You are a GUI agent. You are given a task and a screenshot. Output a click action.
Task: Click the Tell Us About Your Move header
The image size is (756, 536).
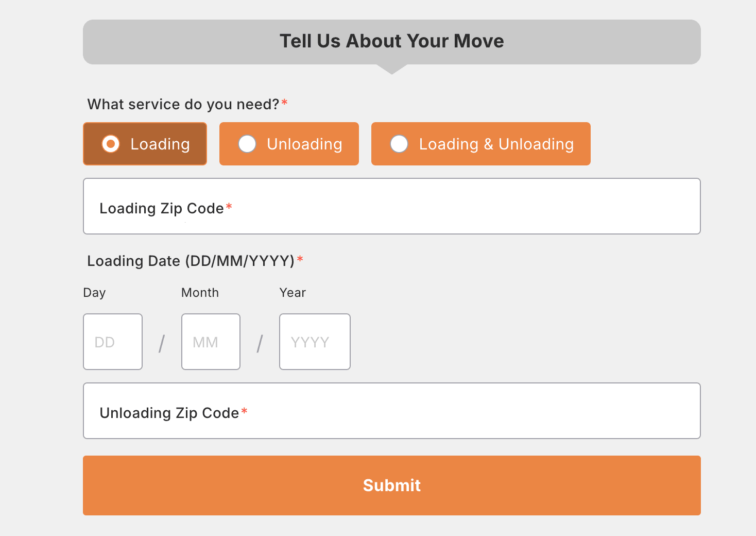click(391, 41)
